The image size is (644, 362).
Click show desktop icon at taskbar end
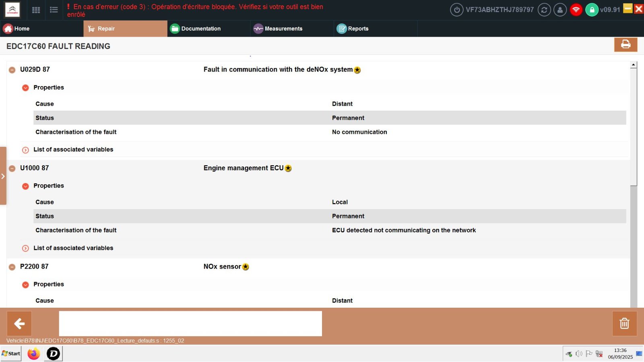pos(639,354)
